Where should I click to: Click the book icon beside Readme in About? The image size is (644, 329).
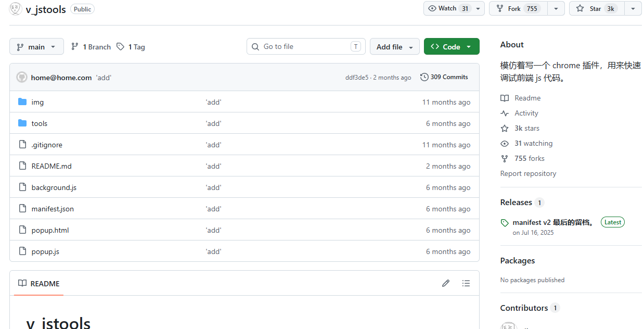click(x=505, y=98)
